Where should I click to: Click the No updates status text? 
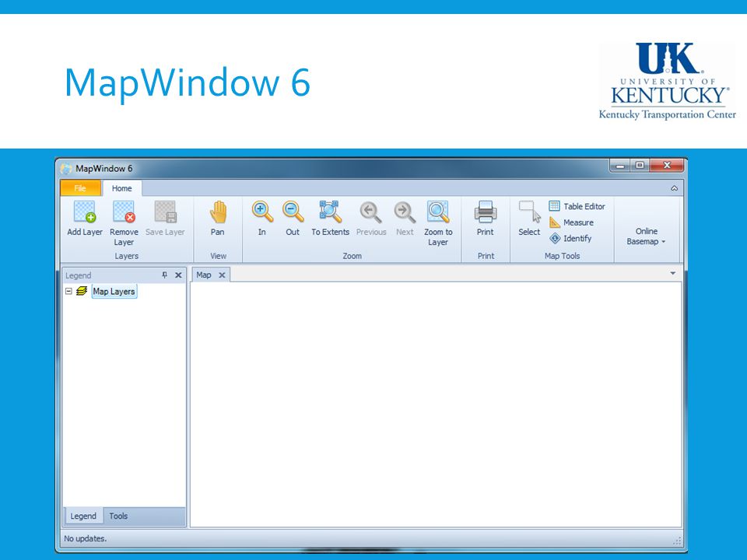coord(86,538)
